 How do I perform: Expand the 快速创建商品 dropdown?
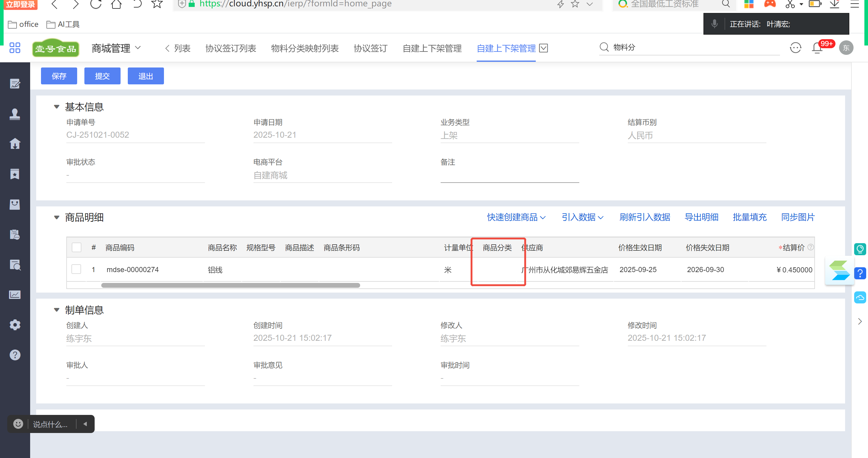516,217
